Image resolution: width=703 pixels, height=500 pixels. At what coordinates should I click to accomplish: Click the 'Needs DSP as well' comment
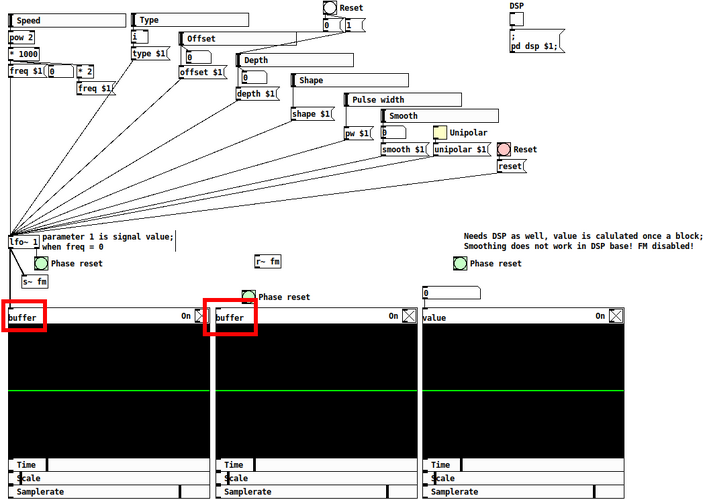(x=583, y=241)
